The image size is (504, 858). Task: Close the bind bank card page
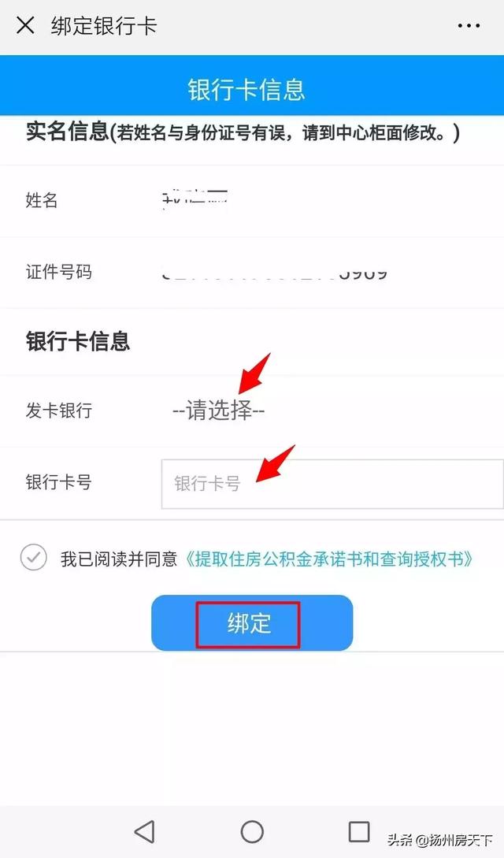point(25,25)
